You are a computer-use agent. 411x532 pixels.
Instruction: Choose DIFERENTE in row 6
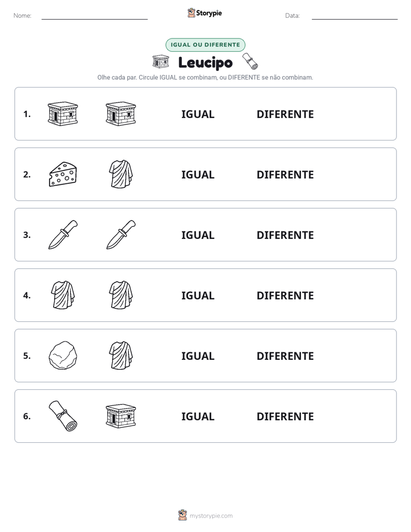coord(285,416)
